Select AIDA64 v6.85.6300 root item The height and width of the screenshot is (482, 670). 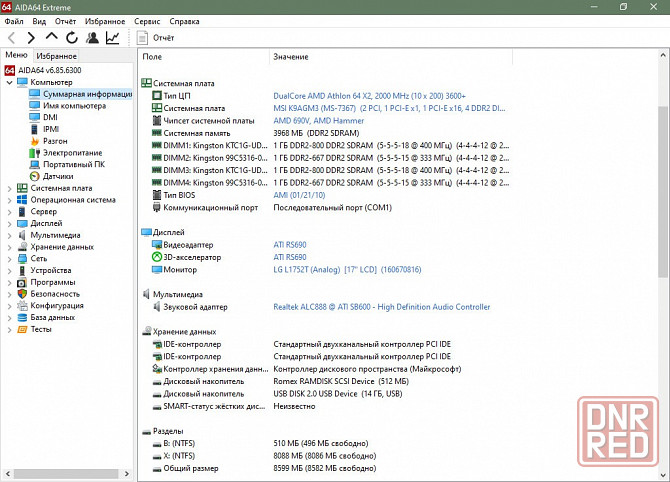[43, 70]
